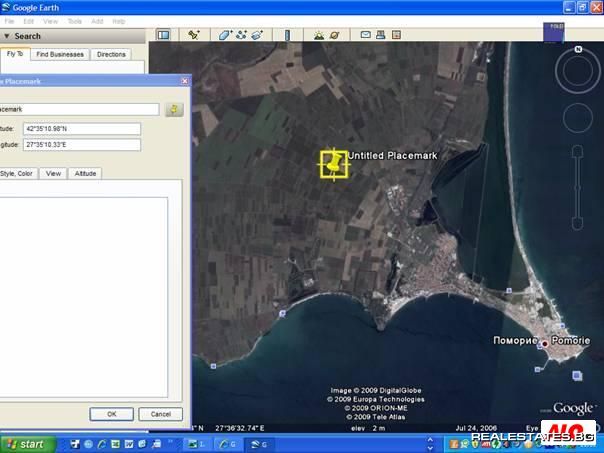Open the Tools menu

click(74, 21)
